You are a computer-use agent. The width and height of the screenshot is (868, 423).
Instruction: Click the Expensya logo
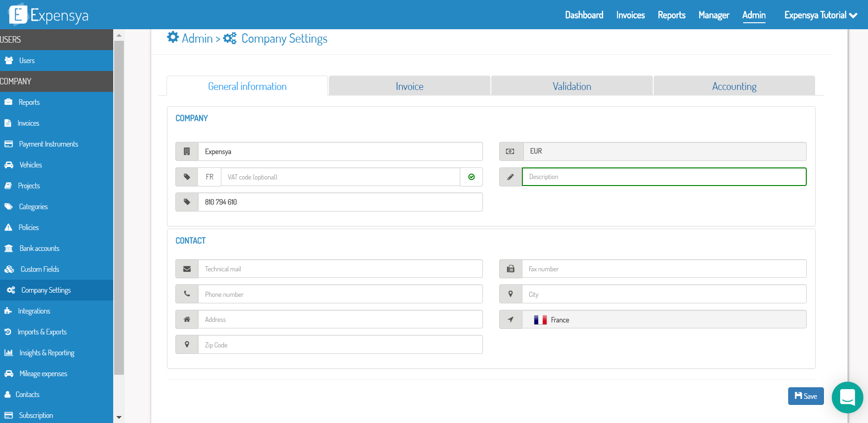coord(49,15)
